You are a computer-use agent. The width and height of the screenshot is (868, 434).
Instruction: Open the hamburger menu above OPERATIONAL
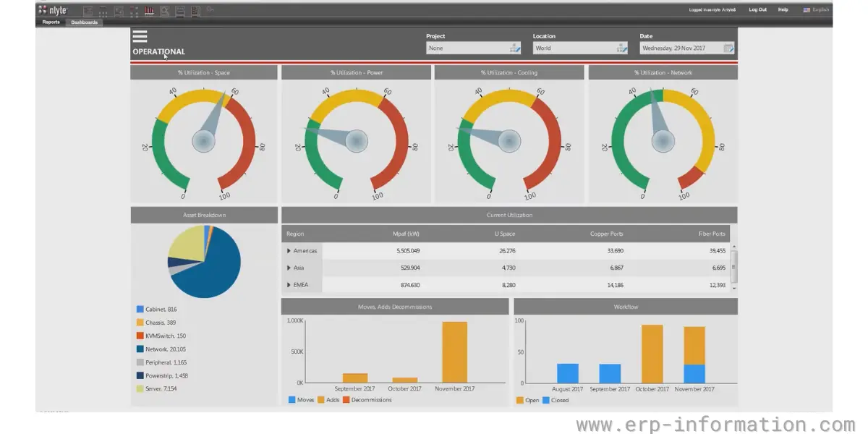[140, 37]
